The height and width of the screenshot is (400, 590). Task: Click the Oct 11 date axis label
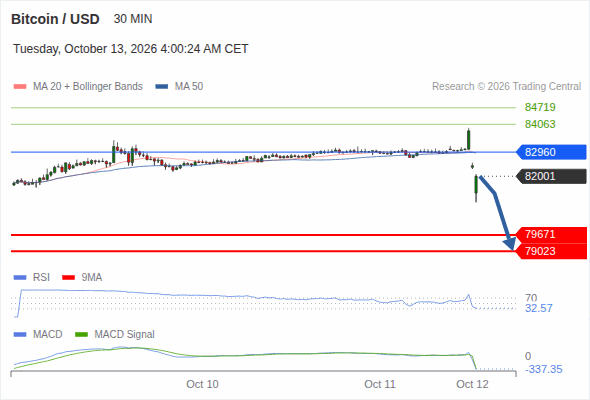tap(380, 384)
